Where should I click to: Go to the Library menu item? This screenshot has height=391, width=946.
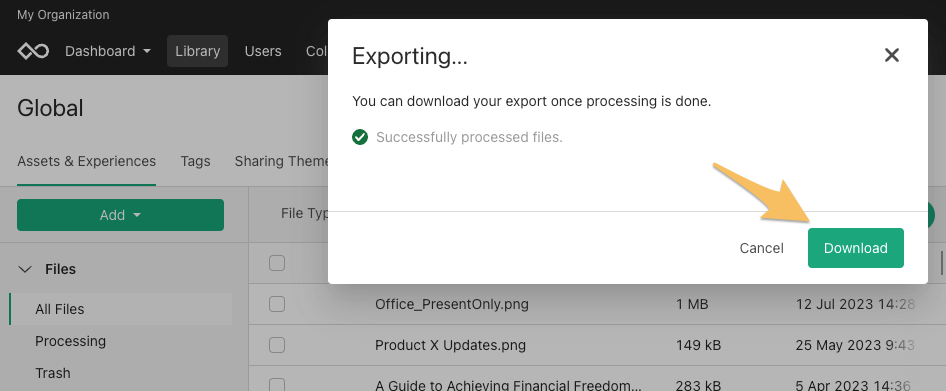pos(197,51)
